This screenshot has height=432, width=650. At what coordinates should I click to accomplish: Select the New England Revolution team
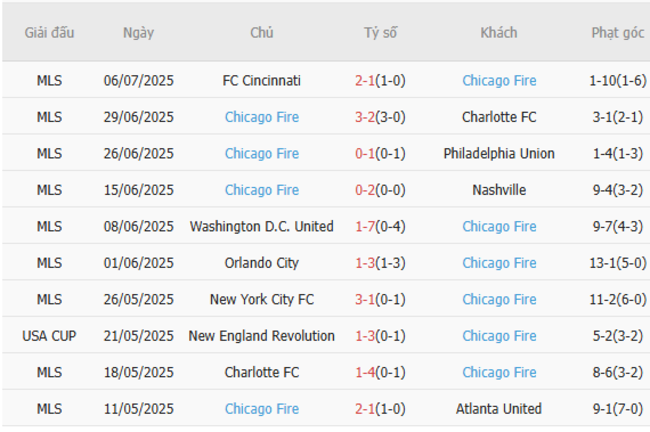[x=261, y=336]
